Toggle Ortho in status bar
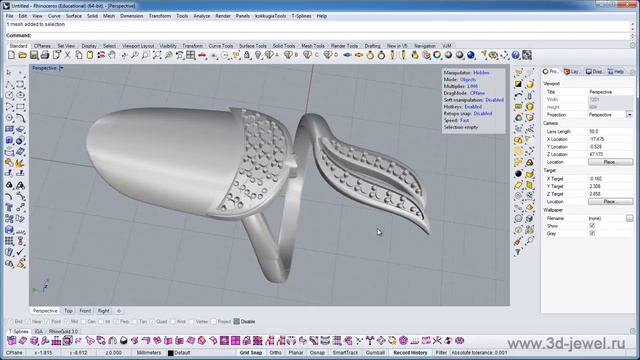Image resolution: width=640 pixels, height=360 pixels. (x=276, y=353)
